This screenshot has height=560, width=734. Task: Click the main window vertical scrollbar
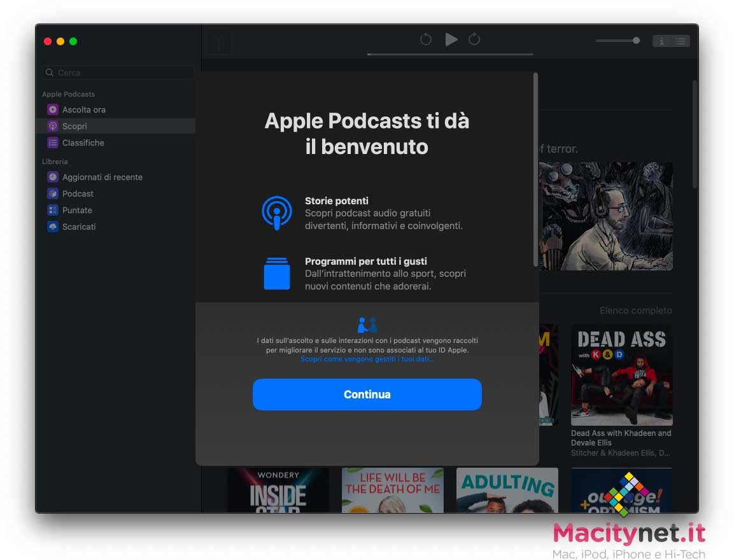pos(695,134)
